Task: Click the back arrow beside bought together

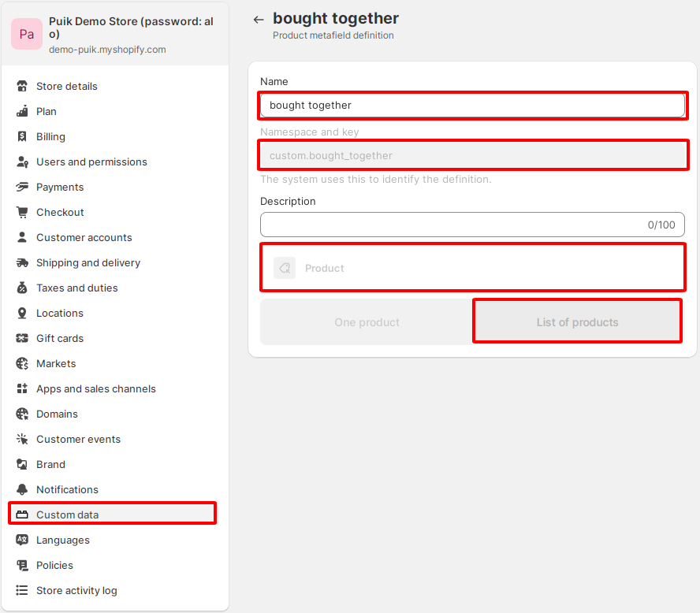Action: click(x=259, y=19)
